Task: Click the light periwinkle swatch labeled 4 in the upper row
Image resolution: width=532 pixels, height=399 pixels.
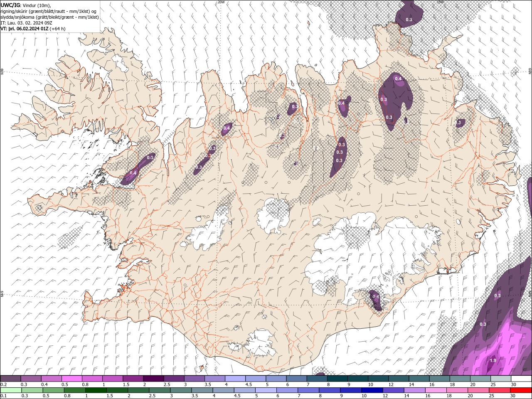Action: (x=235, y=379)
